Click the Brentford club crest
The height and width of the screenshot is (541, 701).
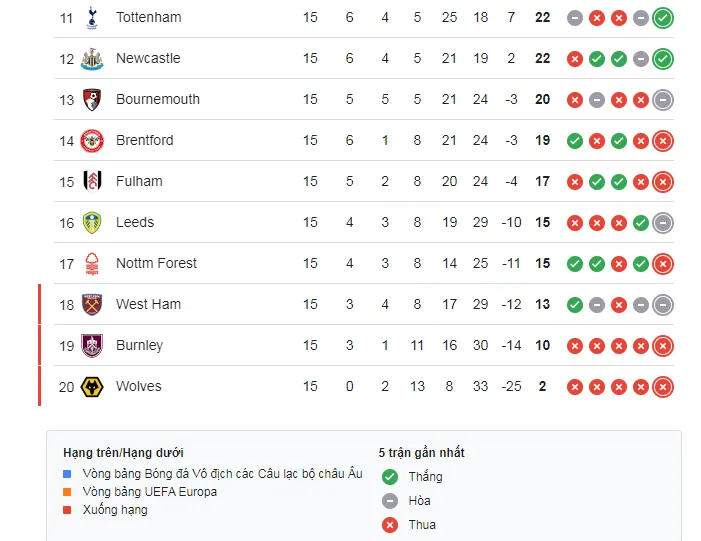pyautogui.click(x=92, y=140)
